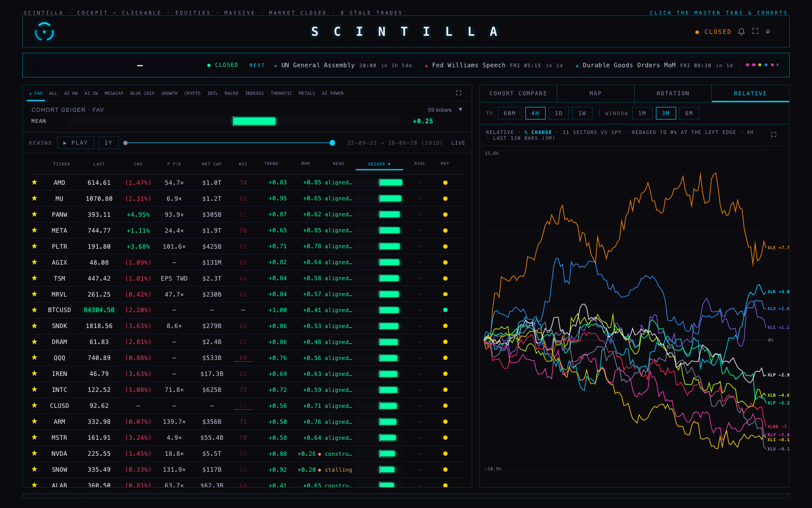Sort by the MOM column header
The image size is (812, 508).
pos(305,164)
